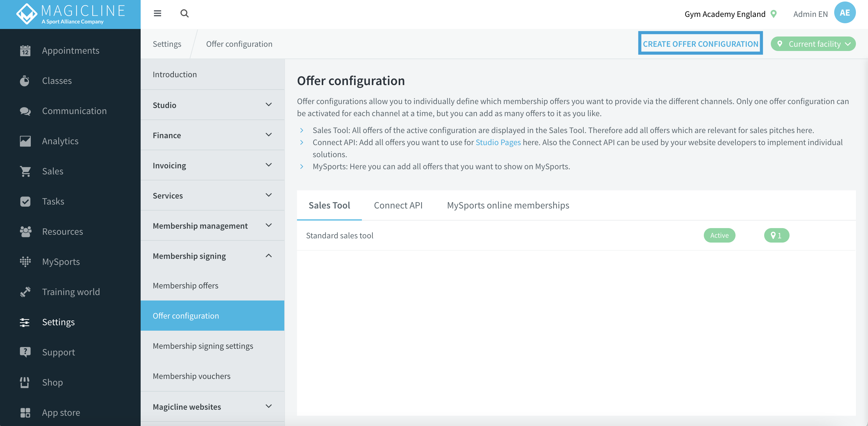Switch to the Connect API tab

(x=398, y=205)
